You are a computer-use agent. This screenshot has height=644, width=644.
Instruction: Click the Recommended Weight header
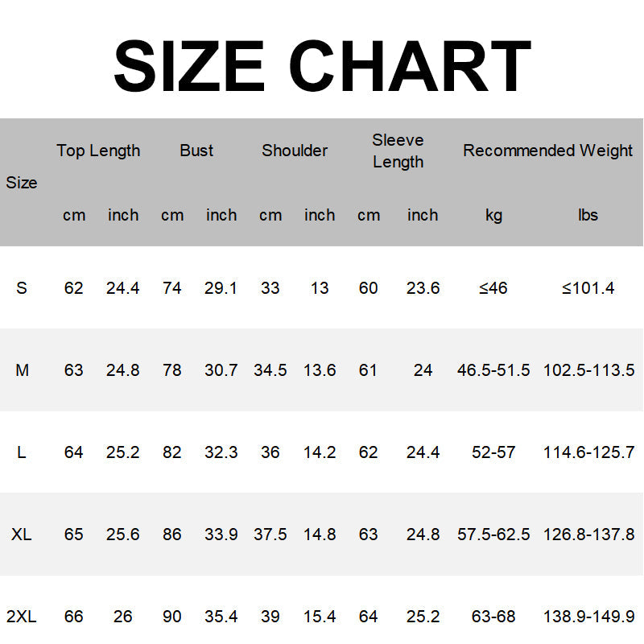pyautogui.click(x=547, y=151)
